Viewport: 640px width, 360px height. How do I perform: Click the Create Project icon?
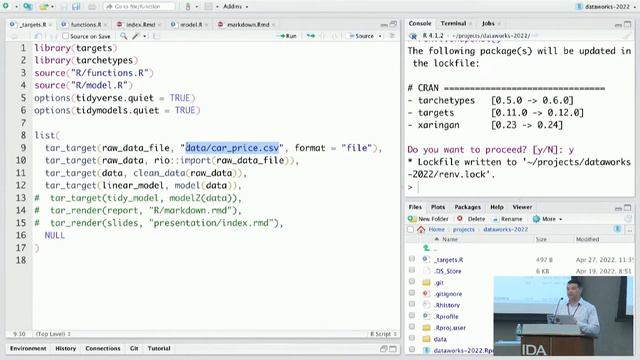(28, 6)
